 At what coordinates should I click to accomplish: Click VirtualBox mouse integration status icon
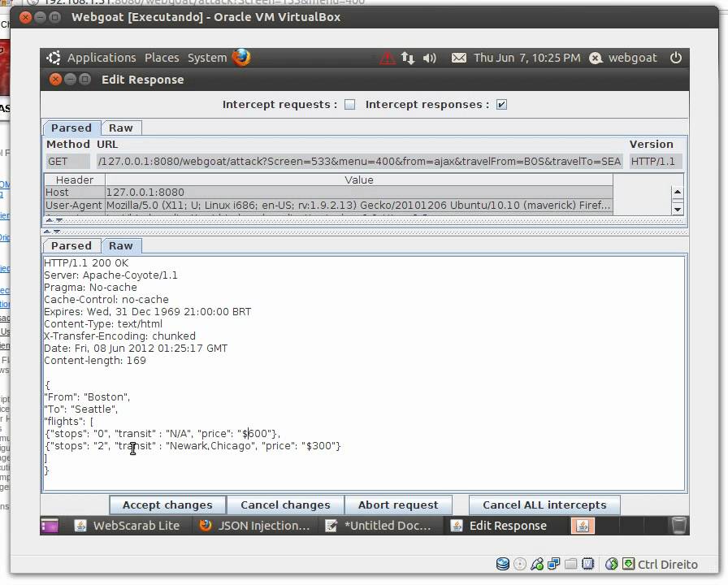click(612, 564)
